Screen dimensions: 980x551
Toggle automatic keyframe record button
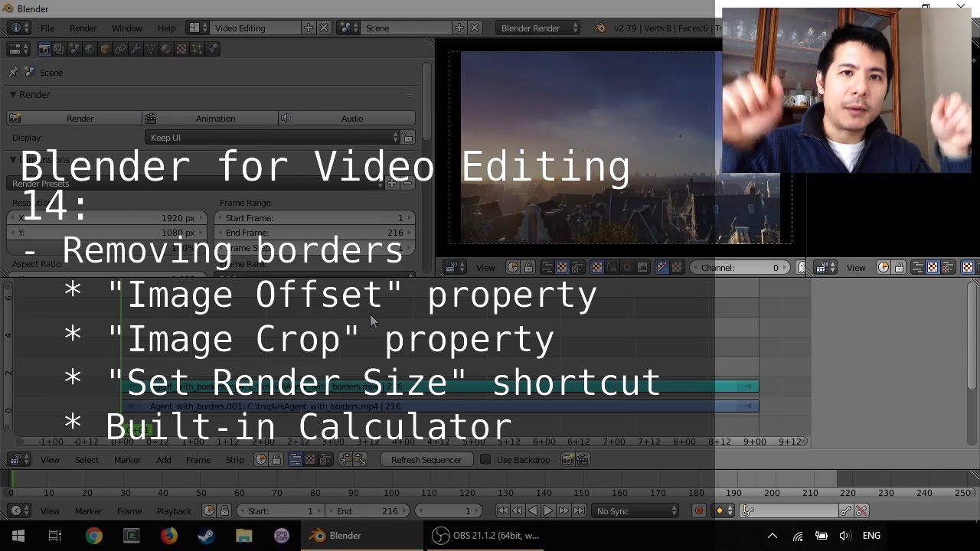698,510
